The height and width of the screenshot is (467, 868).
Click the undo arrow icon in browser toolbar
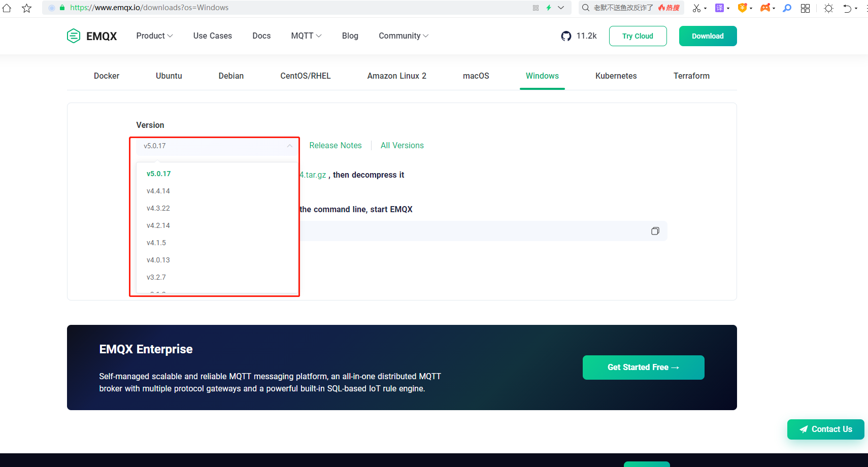coord(847,8)
